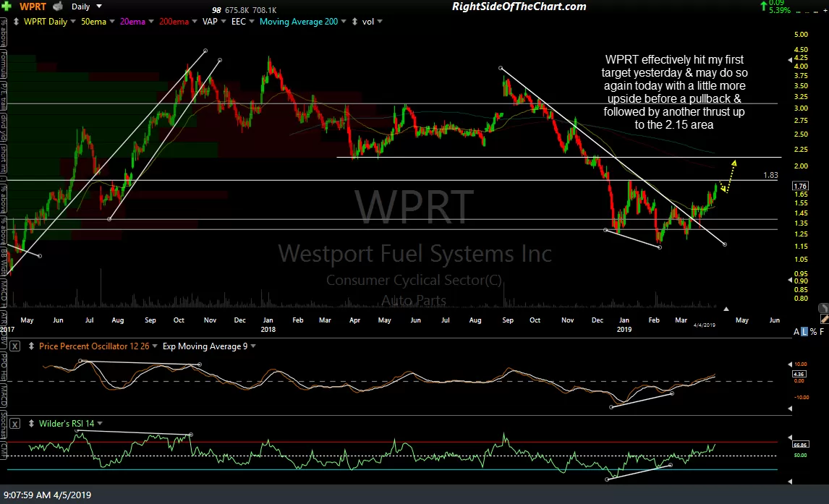
Task: Select the Stochast side tab
Action: tap(3, 426)
